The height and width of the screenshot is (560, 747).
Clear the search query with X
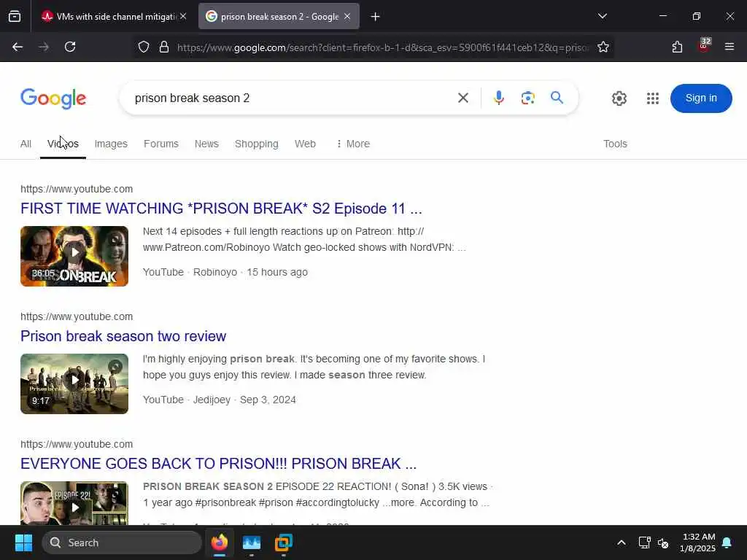pyautogui.click(x=463, y=98)
